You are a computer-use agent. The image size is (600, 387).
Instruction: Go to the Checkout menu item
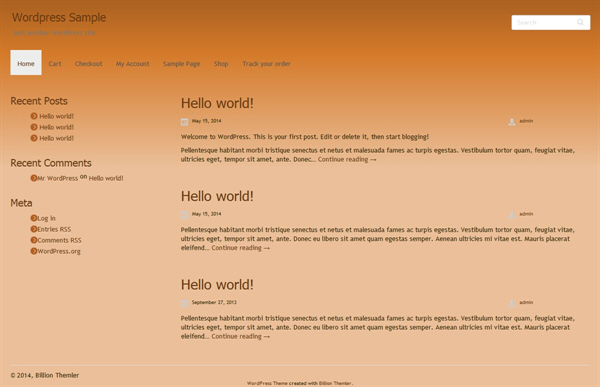88,64
